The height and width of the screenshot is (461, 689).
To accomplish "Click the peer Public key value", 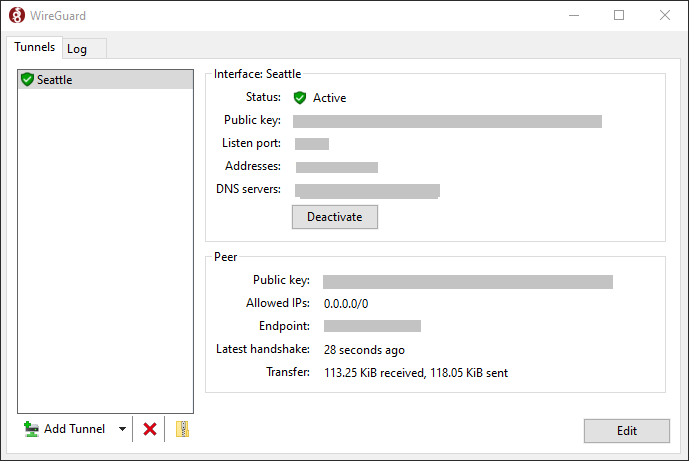I will click(468, 282).
